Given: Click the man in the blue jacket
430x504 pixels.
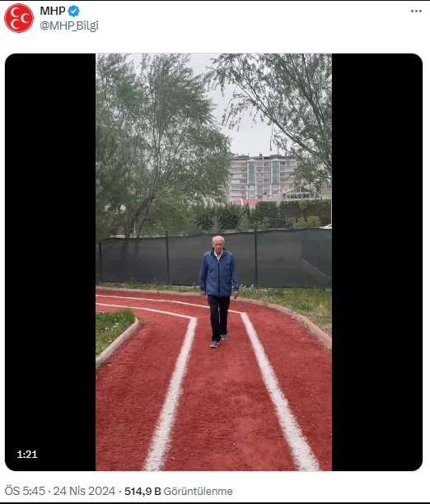Looking at the screenshot, I should click(218, 292).
